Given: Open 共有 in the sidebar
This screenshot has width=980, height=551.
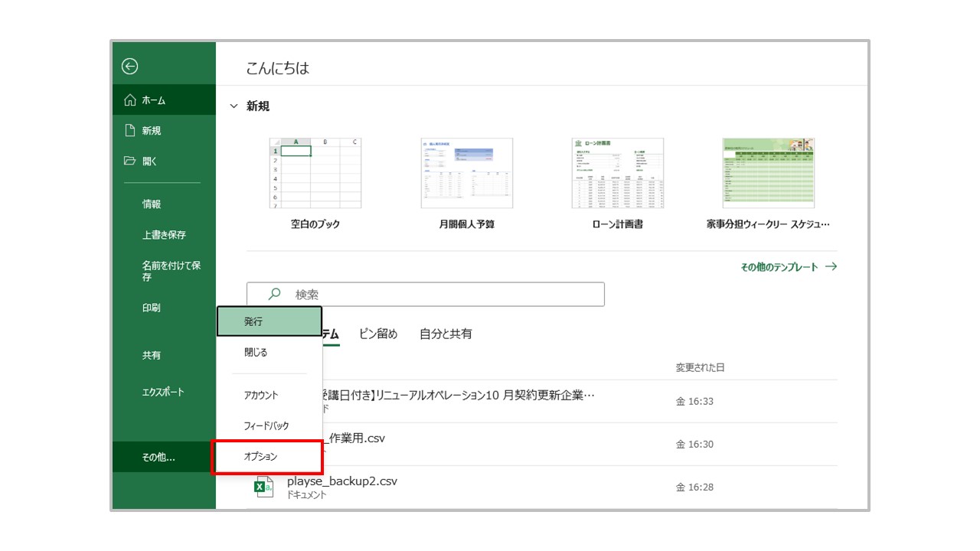Looking at the screenshot, I should [x=164, y=356].
